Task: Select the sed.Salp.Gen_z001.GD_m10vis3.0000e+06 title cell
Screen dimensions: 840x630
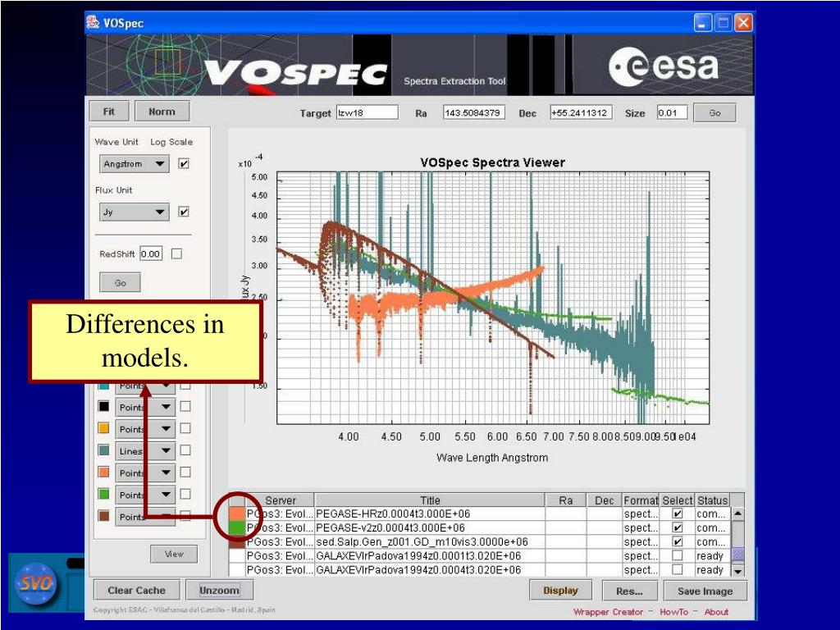Action: click(430, 541)
